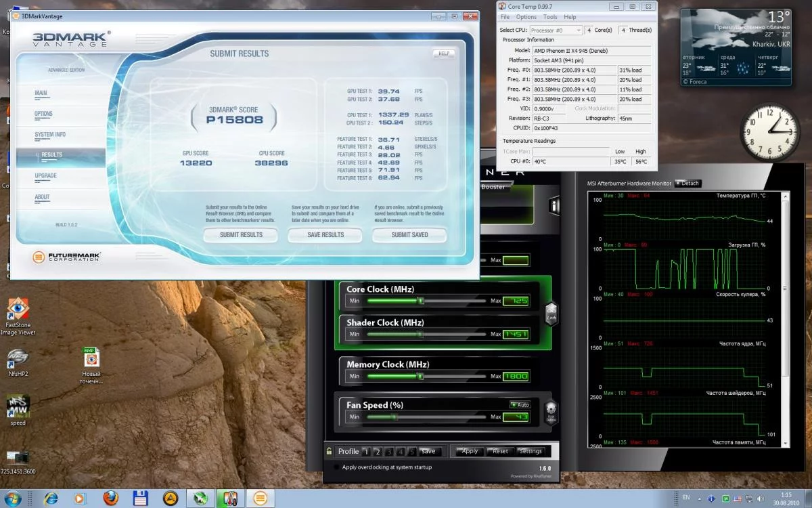
Task: Click the profile lock padlock icon
Action: 330,451
